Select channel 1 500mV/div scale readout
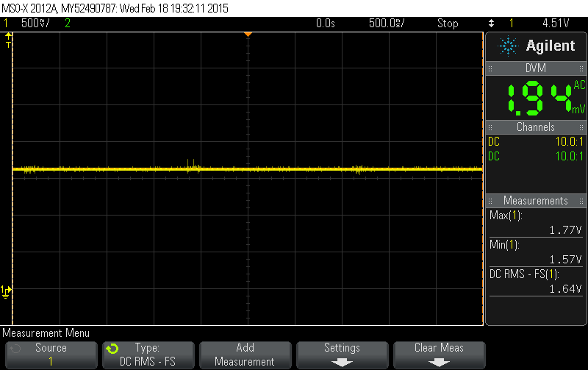 (35, 24)
